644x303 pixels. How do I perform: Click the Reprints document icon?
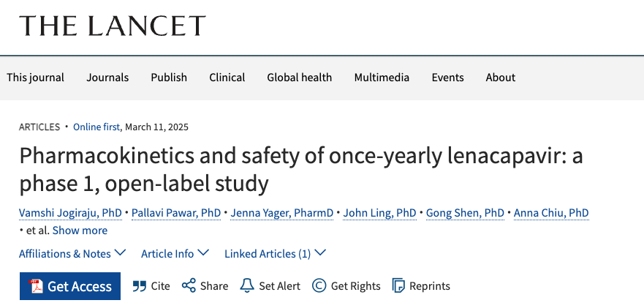[398, 285]
